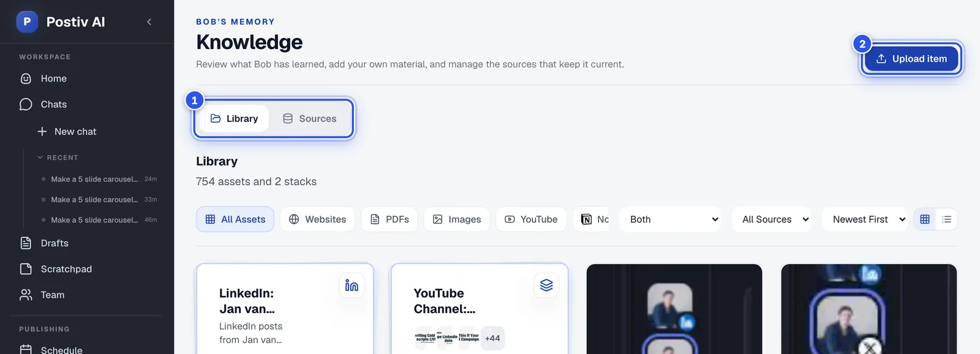Viewport: 980px width, 354px height.
Task: Click the Home smiley icon
Action: pos(26,78)
